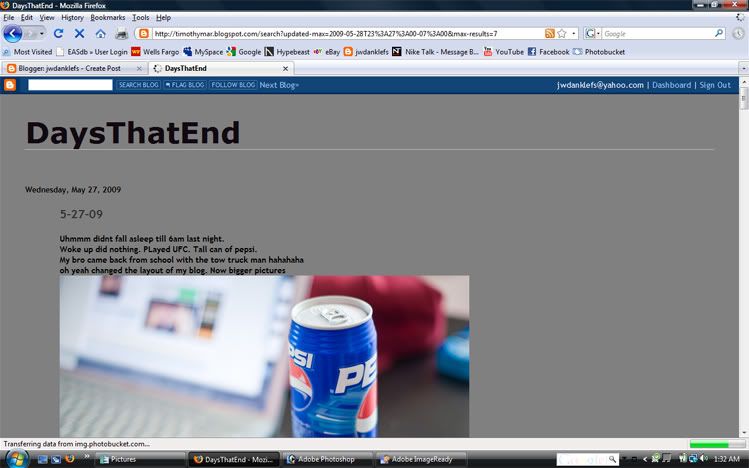Reload the current page
This screenshot has height=468, width=749.
point(58,33)
